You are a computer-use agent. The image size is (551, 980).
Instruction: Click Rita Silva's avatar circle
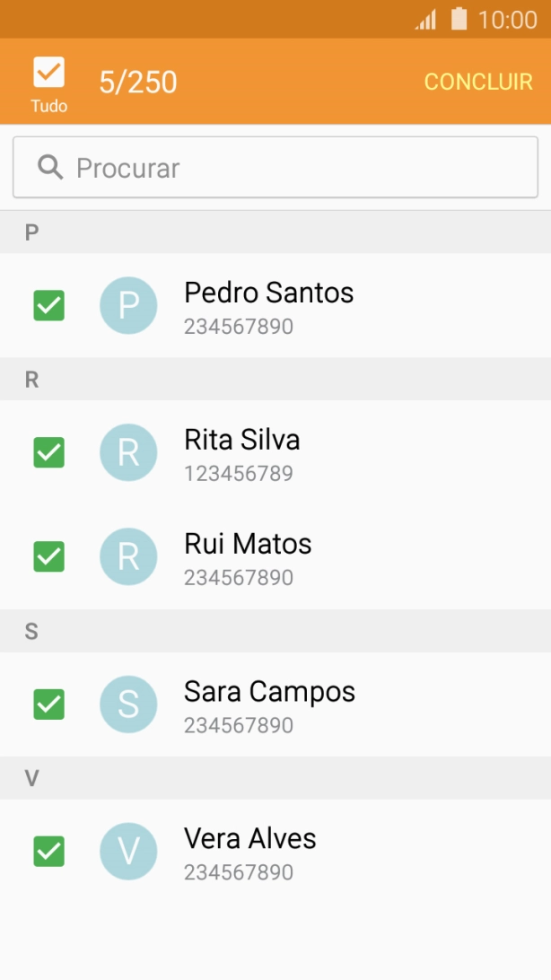click(128, 453)
